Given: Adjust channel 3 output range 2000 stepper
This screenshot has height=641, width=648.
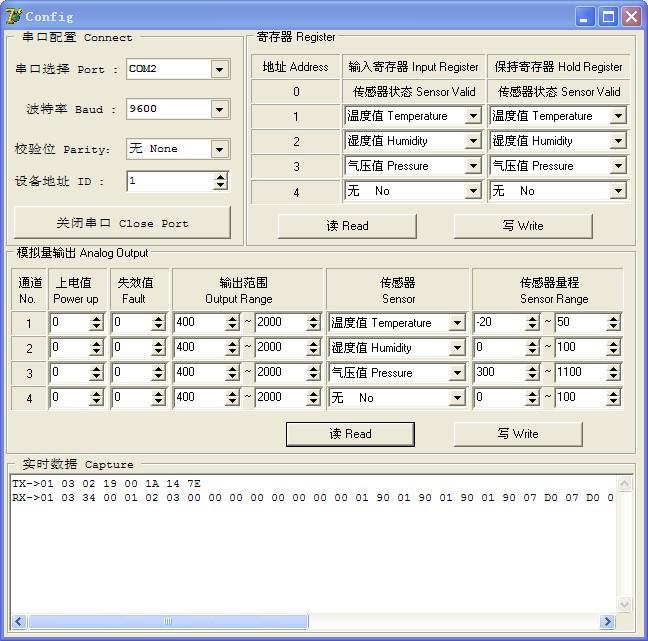Looking at the screenshot, I should pyautogui.click(x=314, y=372).
